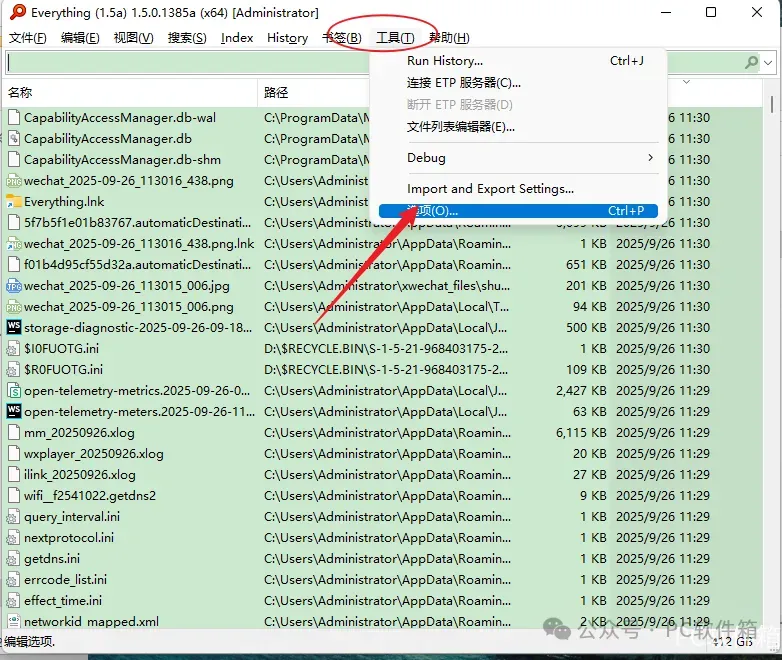The width and height of the screenshot is (782, 660).
Task: Open the 编辑(E) menu
Action: [80, 38]
